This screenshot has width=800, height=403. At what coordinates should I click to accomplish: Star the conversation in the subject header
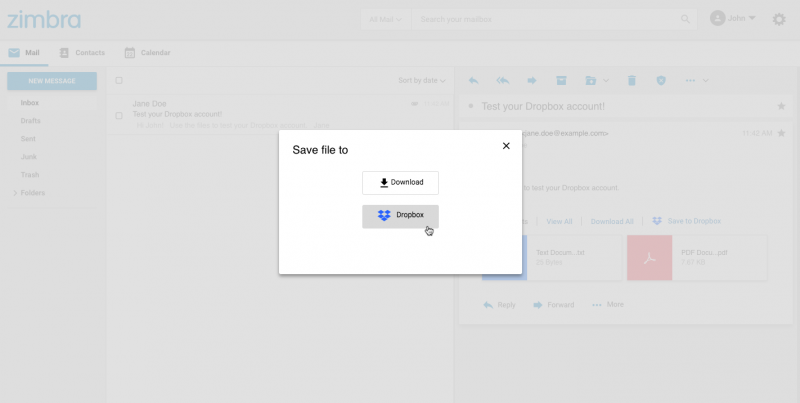pyautogui.click(x=781, y=106)
